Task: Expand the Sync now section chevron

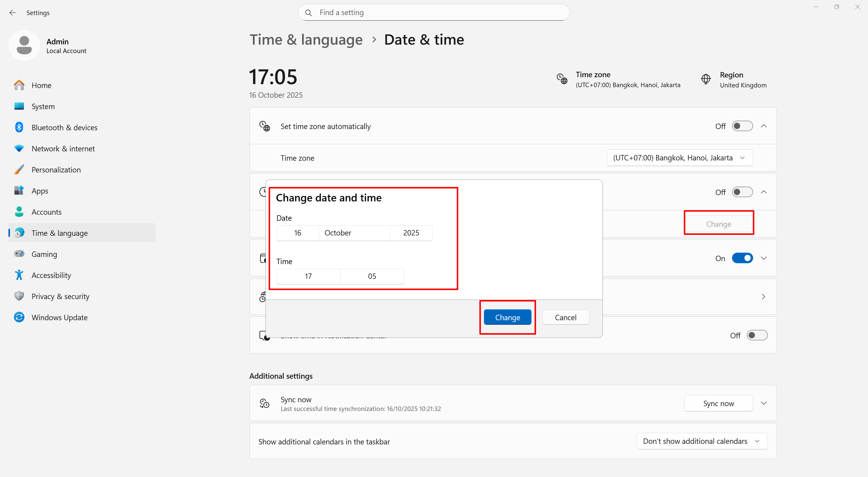Action: (764, 403)
